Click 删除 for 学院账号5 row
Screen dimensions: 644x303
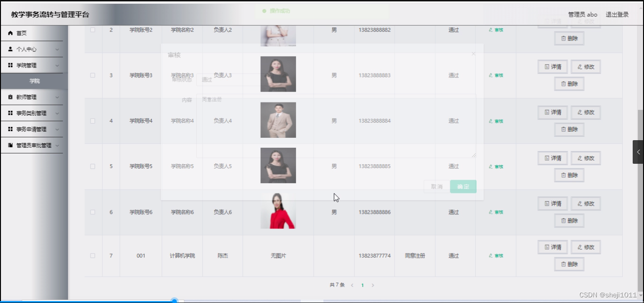pyautogui.click(x=569, y=175)
